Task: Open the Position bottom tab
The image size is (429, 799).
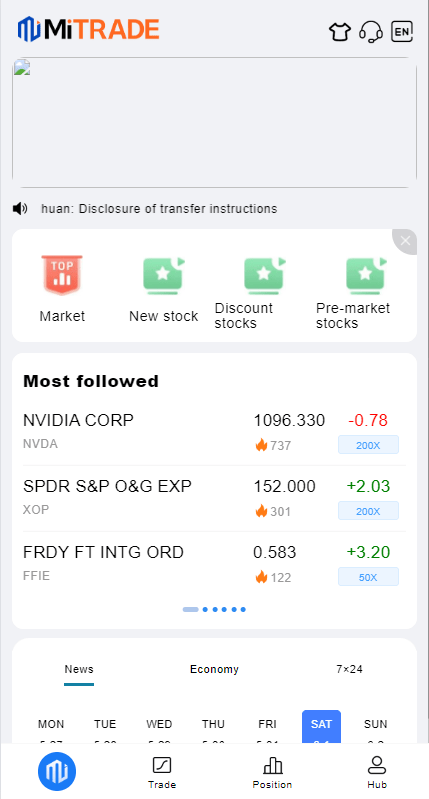Action: [x=273, y=773]
